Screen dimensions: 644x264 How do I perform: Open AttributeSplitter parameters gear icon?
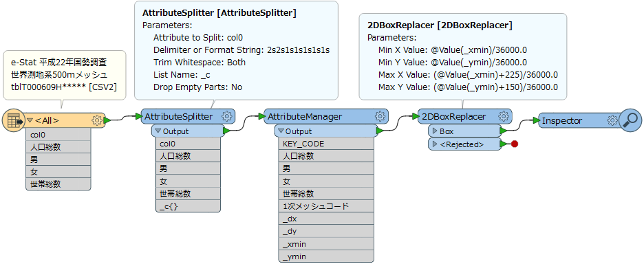[227, 116]
